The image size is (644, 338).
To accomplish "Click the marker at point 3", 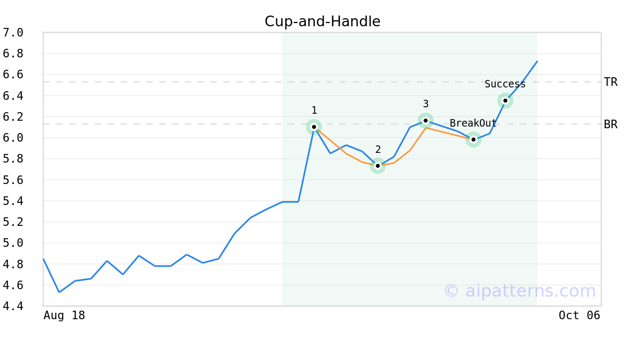I will coord(426,120).
